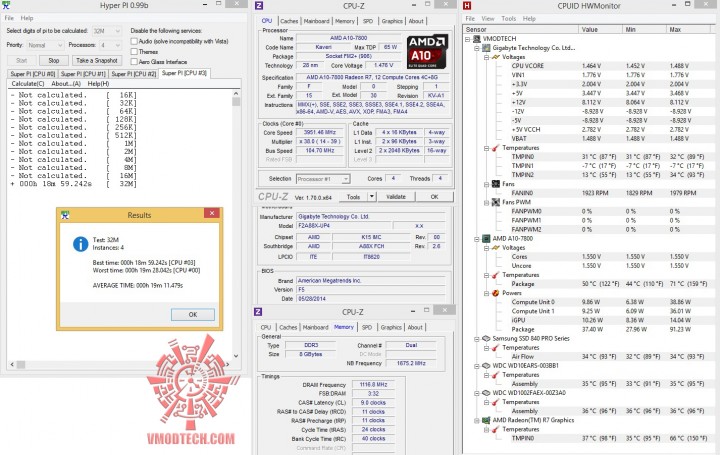Toggle the Aero Glass Interface checkbox
This screenshot has width=720, height=455.
point(134,62)
